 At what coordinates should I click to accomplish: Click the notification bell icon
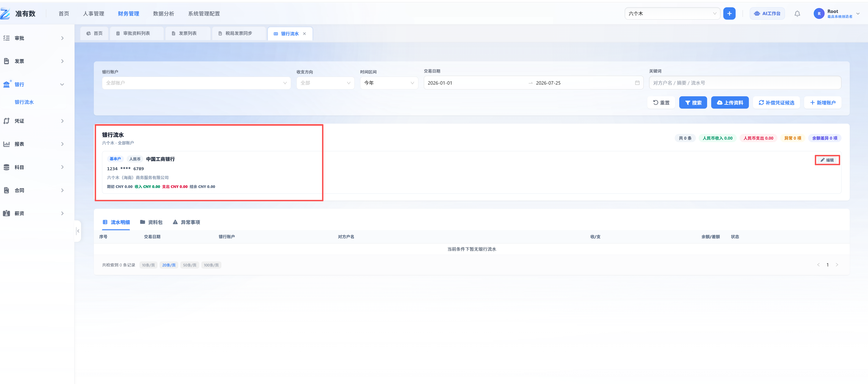click(797, 13)
